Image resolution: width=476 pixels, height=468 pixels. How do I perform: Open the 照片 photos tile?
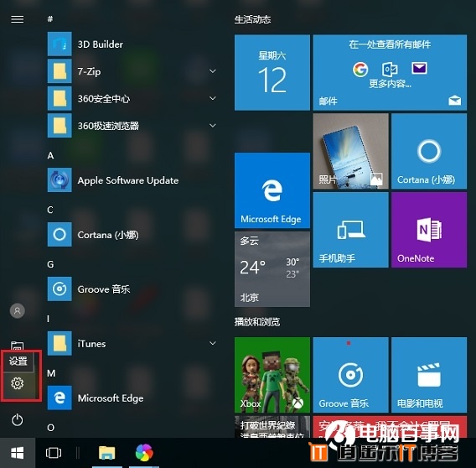point(350,151)
